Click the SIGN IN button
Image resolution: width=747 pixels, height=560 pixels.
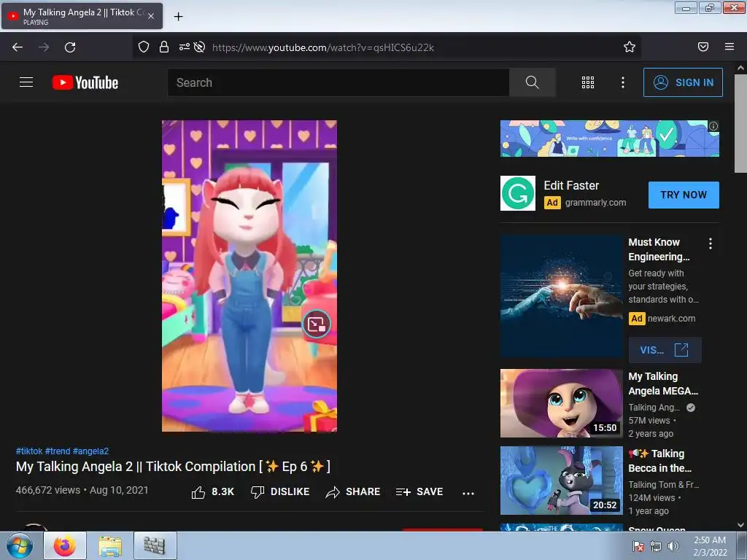tap(683, 82)
